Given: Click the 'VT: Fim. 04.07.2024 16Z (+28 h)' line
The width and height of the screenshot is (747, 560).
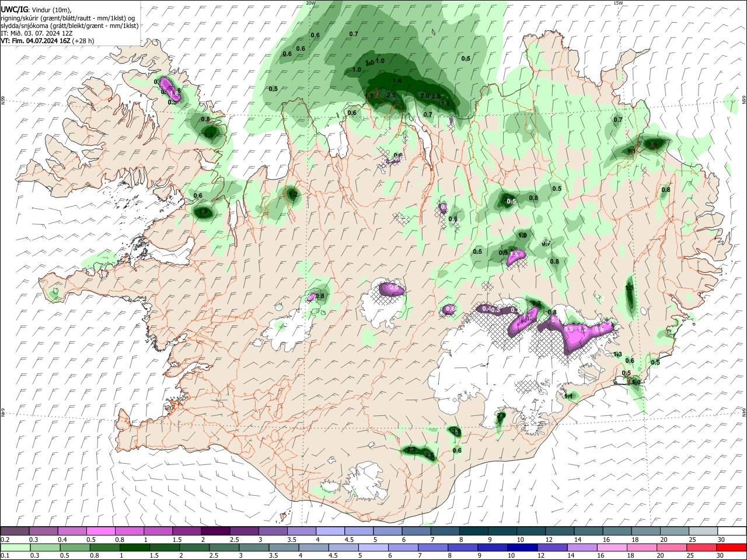Looking at the screenshot, I should click(47, 41).
